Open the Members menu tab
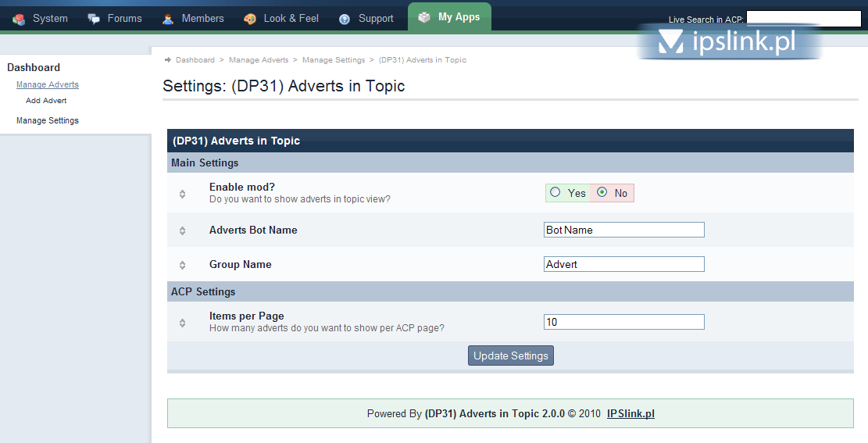868x443 pixels. 202,18
